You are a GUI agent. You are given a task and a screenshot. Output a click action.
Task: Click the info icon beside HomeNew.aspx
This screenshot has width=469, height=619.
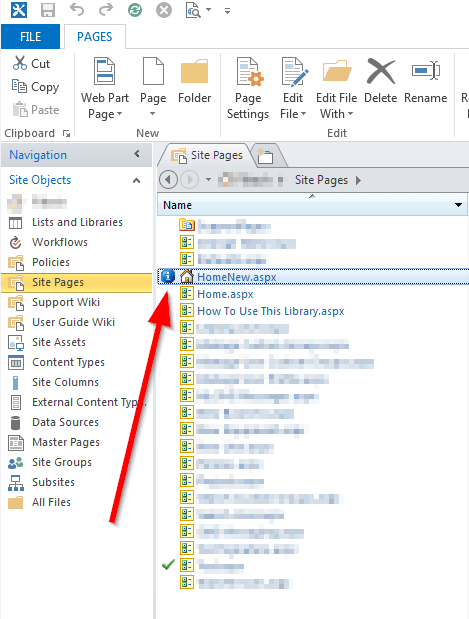coord(168,276)
